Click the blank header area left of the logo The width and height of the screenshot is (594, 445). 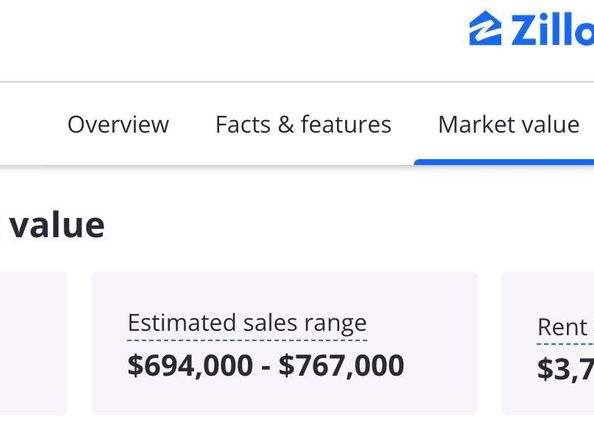[x=227, y=38]
